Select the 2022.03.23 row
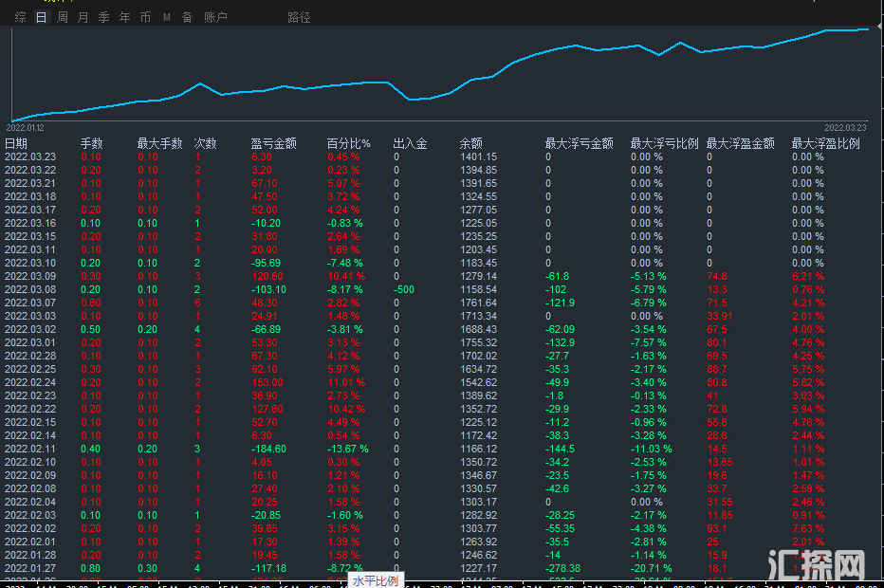 click(30, 157)
